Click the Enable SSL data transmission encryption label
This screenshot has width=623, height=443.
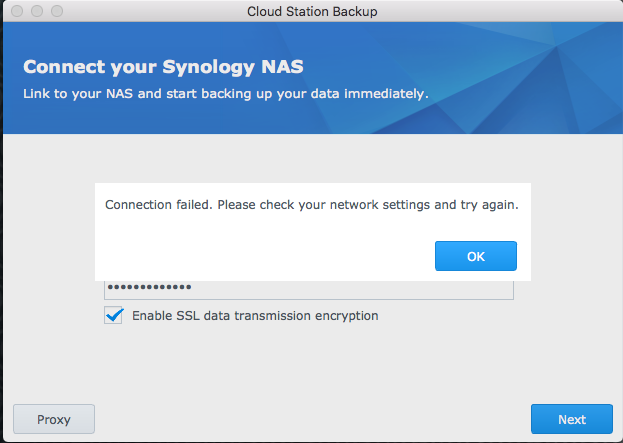coord(255,316)
